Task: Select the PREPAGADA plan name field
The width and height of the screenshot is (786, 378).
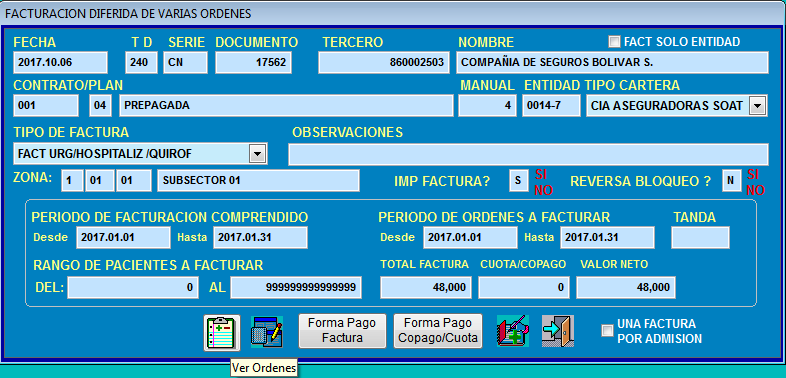Action: point(286,106)
